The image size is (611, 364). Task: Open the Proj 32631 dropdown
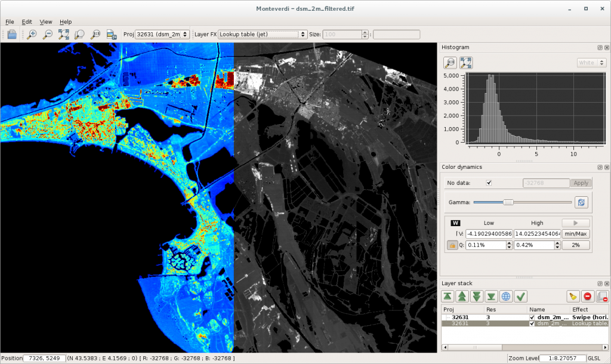pyautogui.click(x=162, y=35)
